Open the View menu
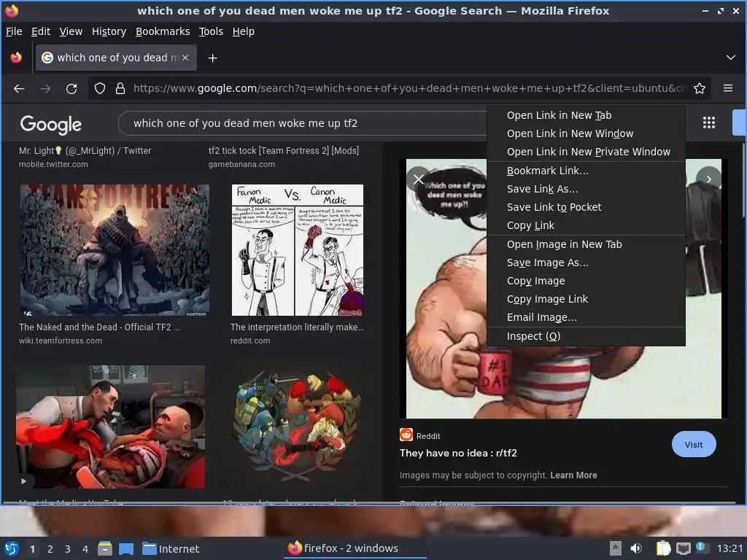 (x=71, y=31)
